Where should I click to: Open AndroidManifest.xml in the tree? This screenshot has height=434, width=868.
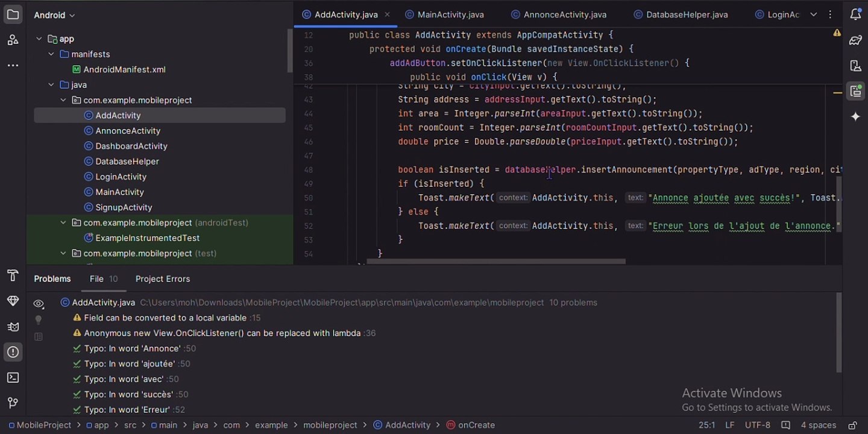118,69
